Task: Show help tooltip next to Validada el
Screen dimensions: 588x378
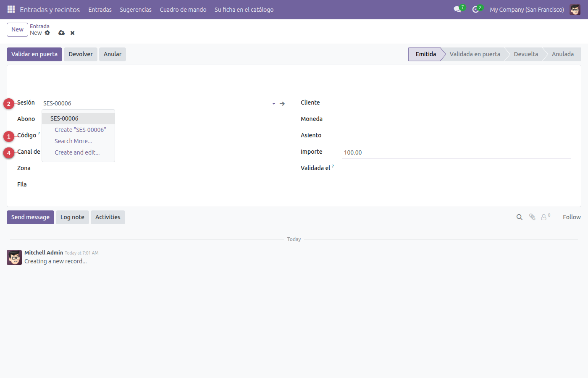Action: (x=333, y=166)
